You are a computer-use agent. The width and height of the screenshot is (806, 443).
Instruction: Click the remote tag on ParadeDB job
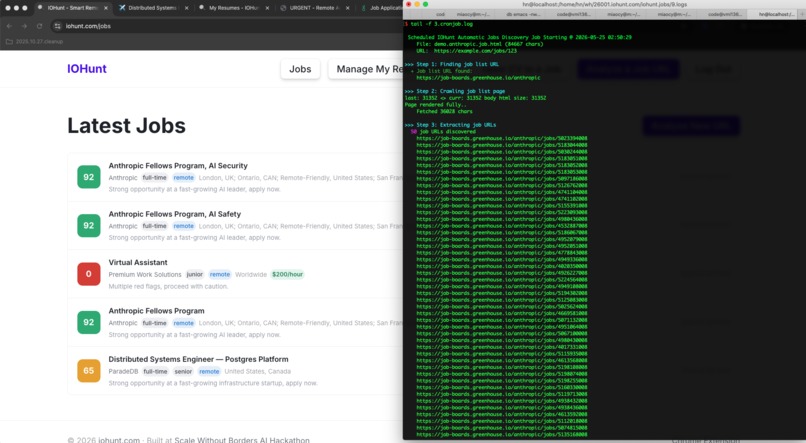(x=209, y=372)
